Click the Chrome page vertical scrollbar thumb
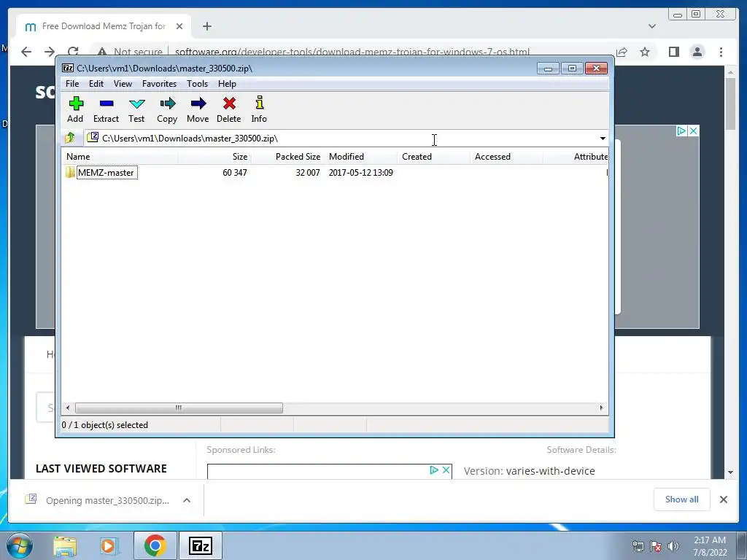Viewport: 747px width, 560px height. tap(730, 104)
